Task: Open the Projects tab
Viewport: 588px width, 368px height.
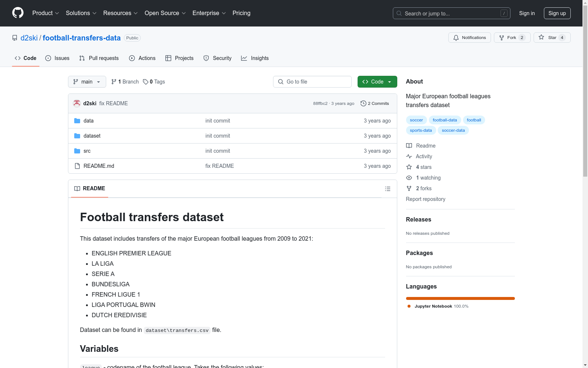Action: pos(179,58)
